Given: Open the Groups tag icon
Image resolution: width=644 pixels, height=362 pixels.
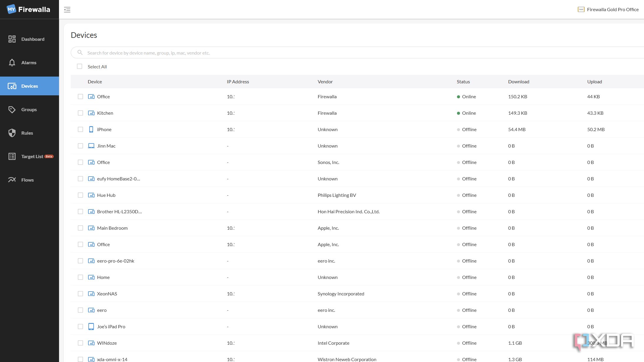Looking at the screenshot, I should point(12,109).
